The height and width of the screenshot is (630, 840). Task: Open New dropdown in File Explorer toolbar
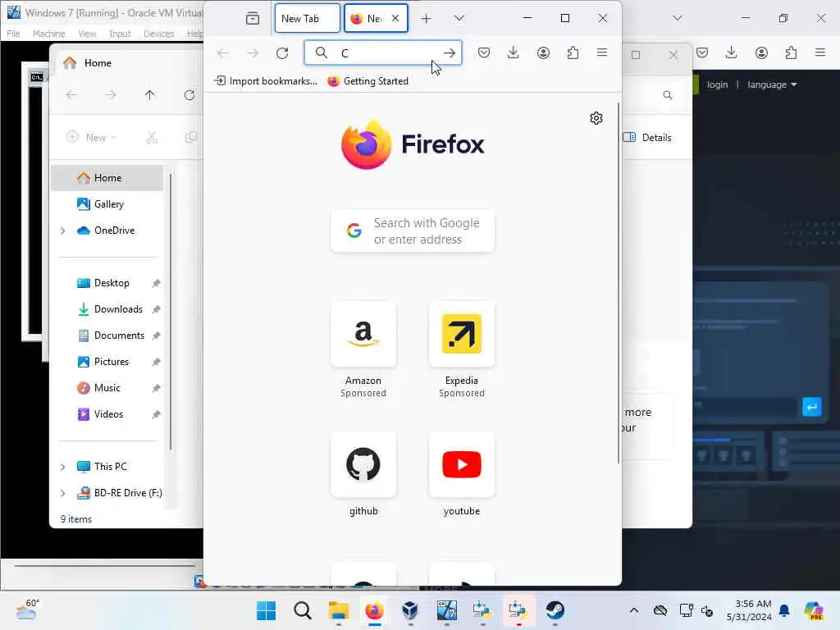(91, 138)
